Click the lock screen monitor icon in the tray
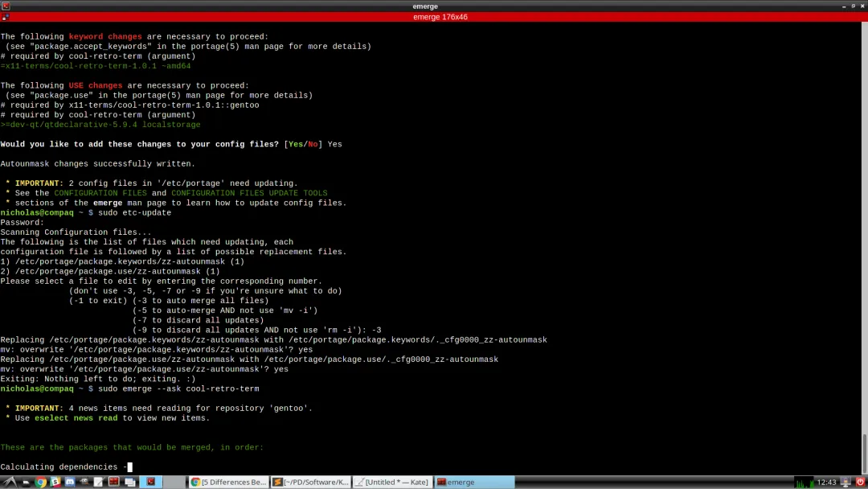 (x=845, y=483)
